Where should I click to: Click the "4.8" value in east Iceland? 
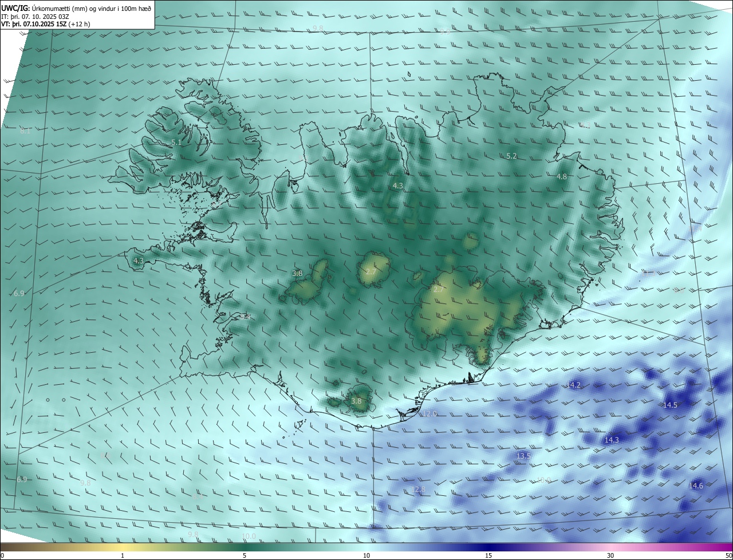[x=562, y=177]
